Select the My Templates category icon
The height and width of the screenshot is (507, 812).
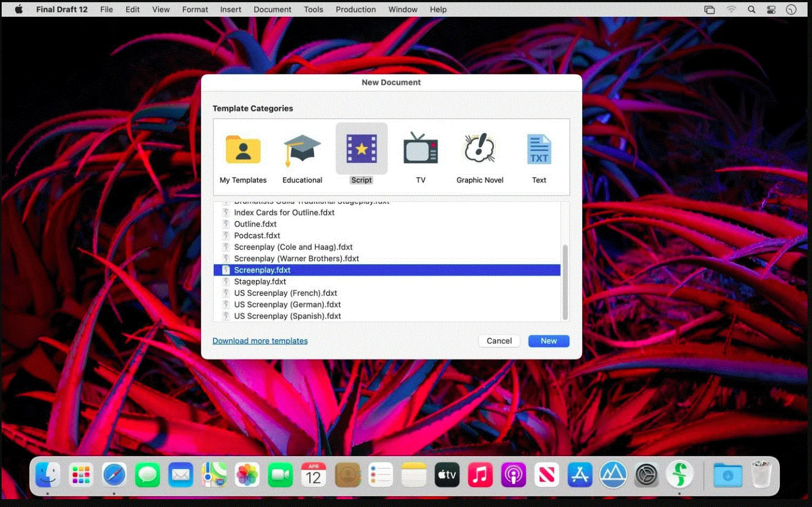(243, 149)
